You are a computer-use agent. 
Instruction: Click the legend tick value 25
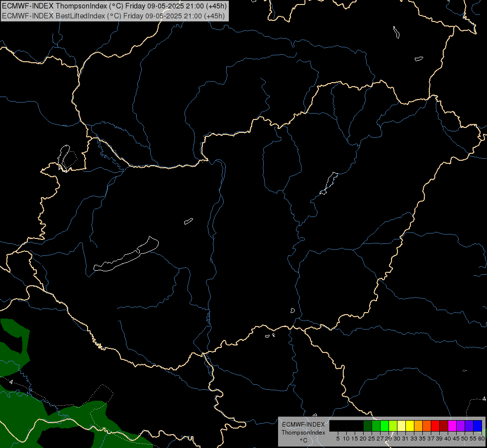[372, 439]
